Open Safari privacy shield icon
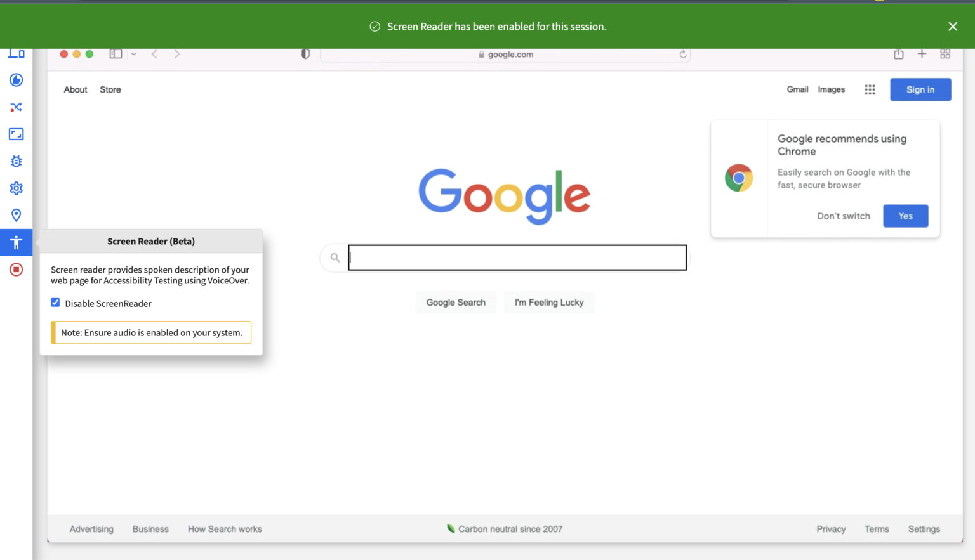 pos(305,54)
